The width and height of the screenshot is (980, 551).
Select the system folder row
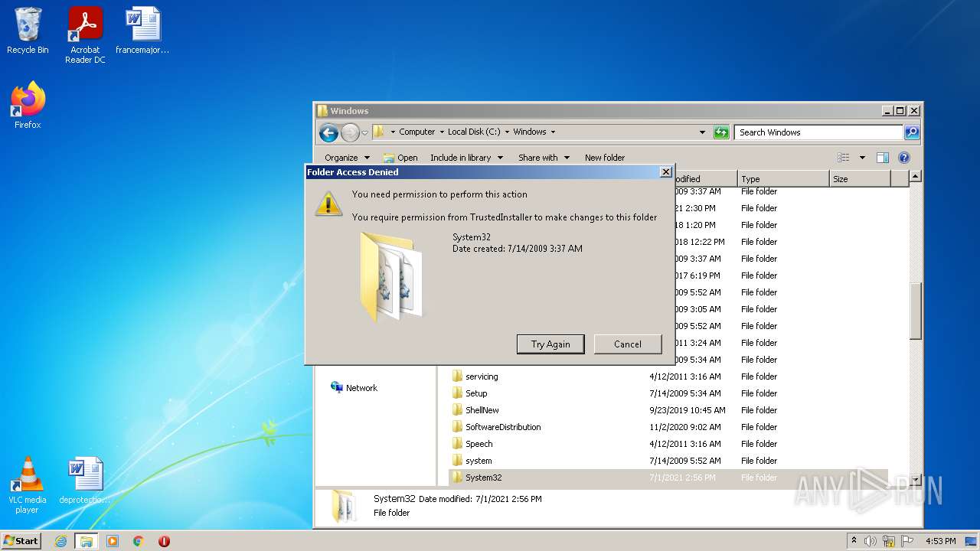[668, 461]
